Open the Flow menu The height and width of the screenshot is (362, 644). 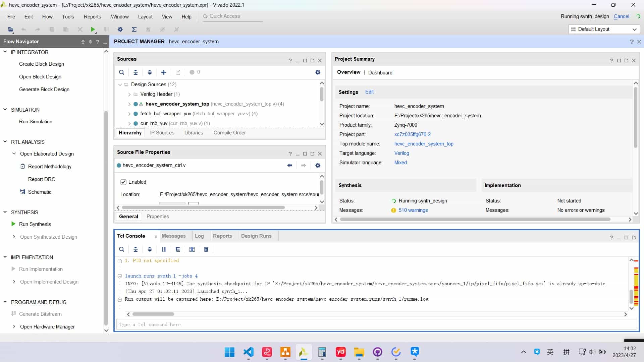pyautogui.click(x=47, y=17)
